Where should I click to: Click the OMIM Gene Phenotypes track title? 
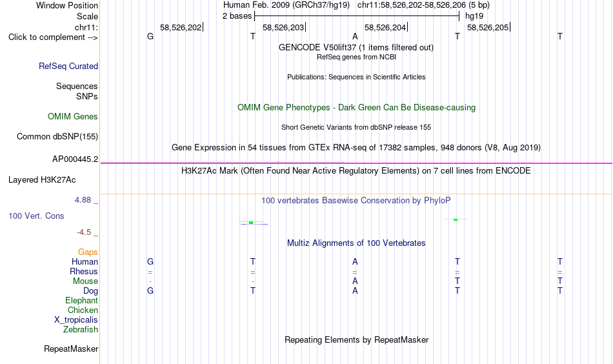pyautogui.click(x=356, y=108)
